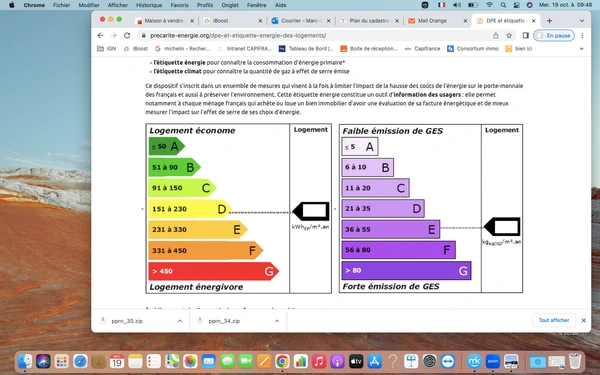Open the Chrome side panel
600x375 pixels.
(x=526, y=35)
